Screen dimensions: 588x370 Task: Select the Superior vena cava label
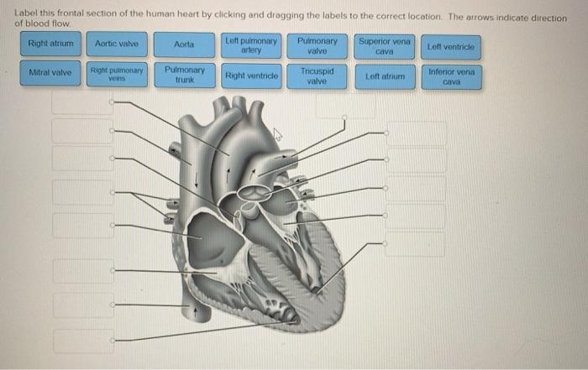(x=385, y=47)
